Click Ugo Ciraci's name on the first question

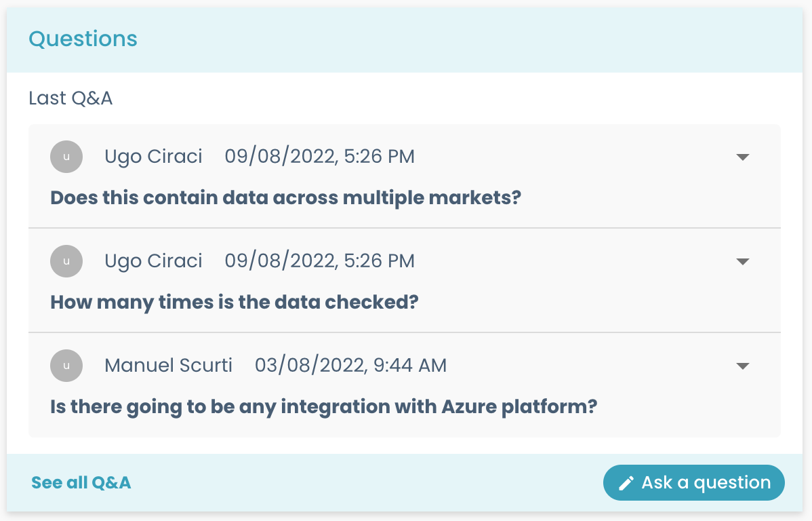tap(153, 156)
